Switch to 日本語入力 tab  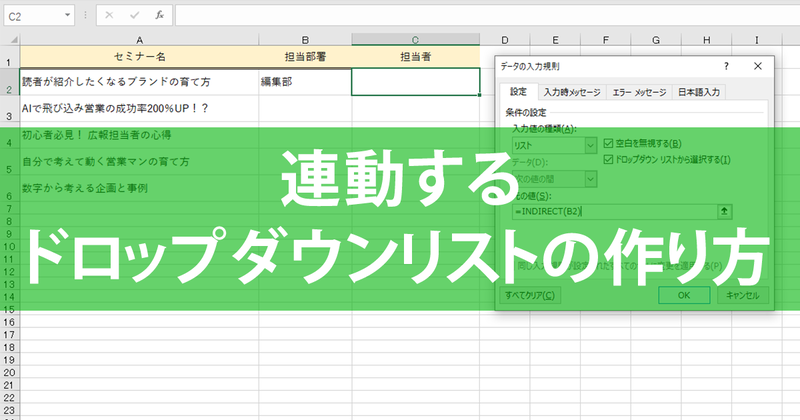point(698,92)
